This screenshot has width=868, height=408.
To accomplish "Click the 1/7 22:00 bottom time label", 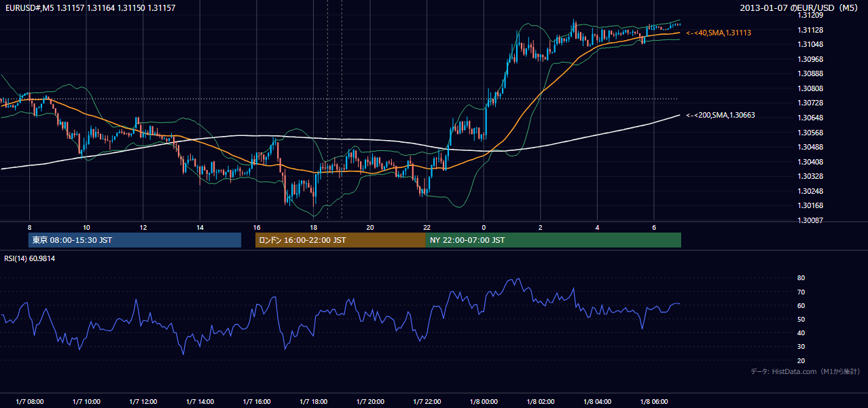I will coord(427,402).
